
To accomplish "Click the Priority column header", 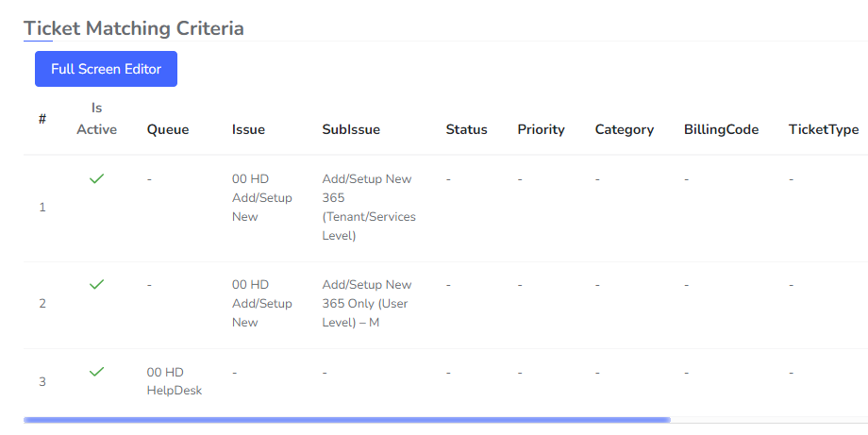I will tap(541, 129).
